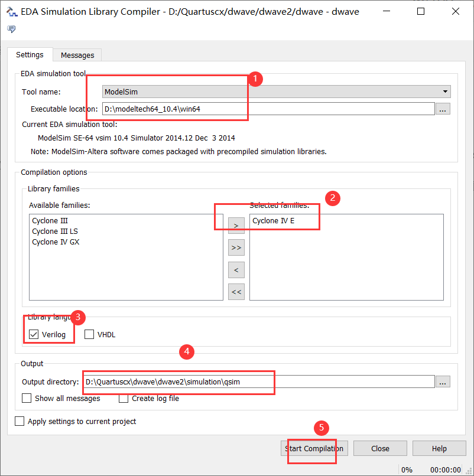
Task: Click the speech bubble feedback icon
Action: click(11, 29)
